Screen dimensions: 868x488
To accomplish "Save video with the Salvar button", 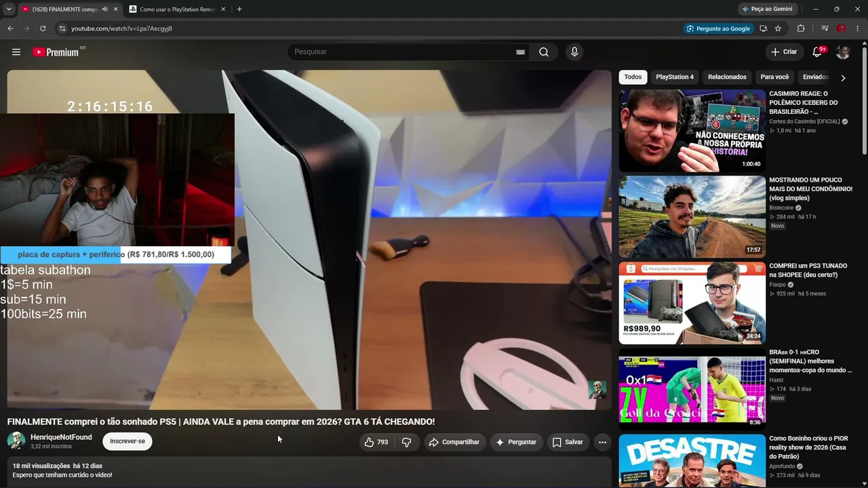I will tap(568, 442).
